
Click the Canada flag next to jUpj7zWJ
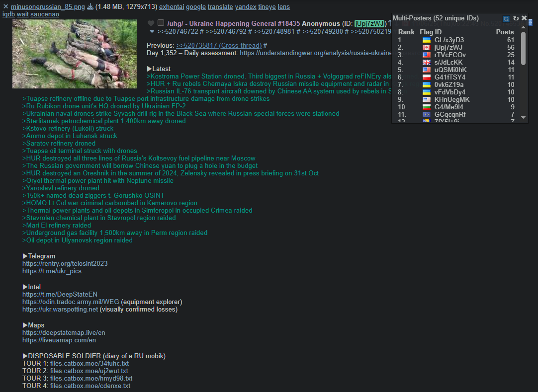[427, 48]
